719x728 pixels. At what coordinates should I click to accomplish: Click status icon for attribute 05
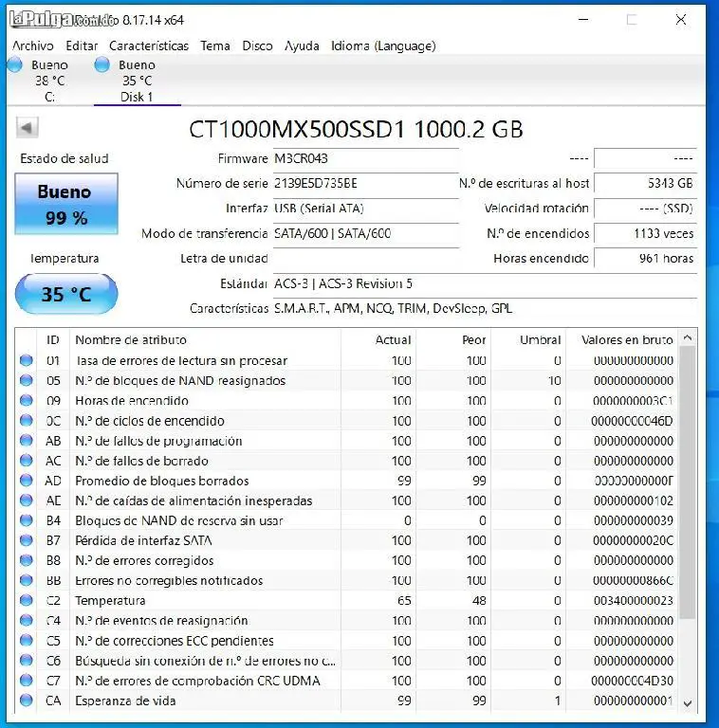(27, 380)
